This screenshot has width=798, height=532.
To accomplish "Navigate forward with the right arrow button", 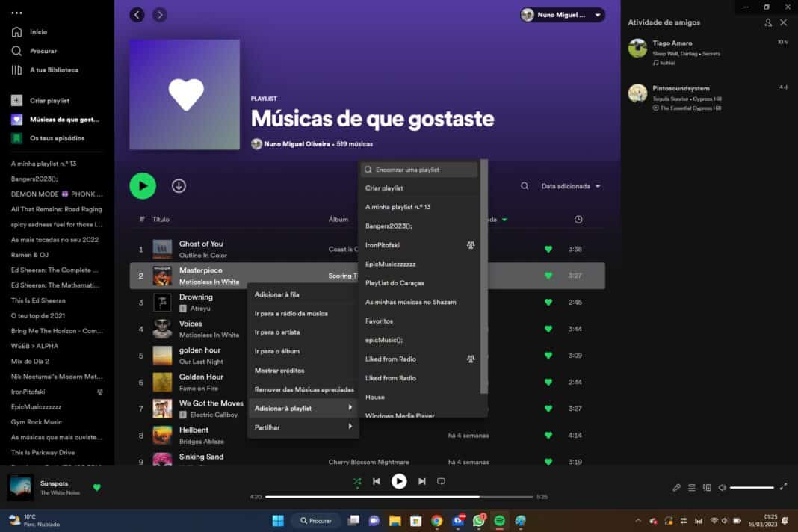I will coord(160,15).
